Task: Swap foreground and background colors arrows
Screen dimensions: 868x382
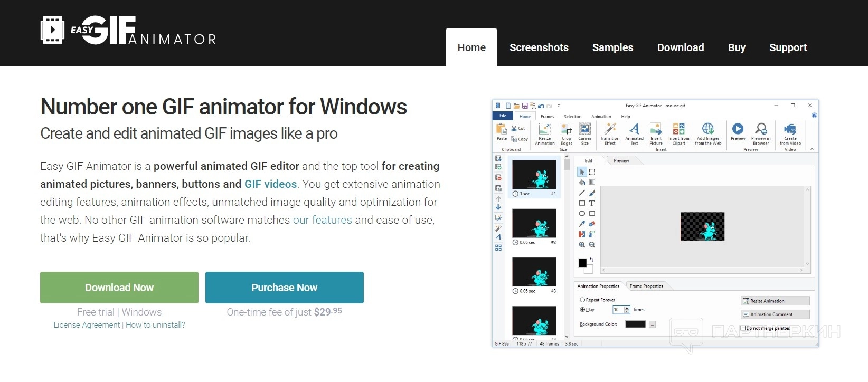Action: coord(591,260)
